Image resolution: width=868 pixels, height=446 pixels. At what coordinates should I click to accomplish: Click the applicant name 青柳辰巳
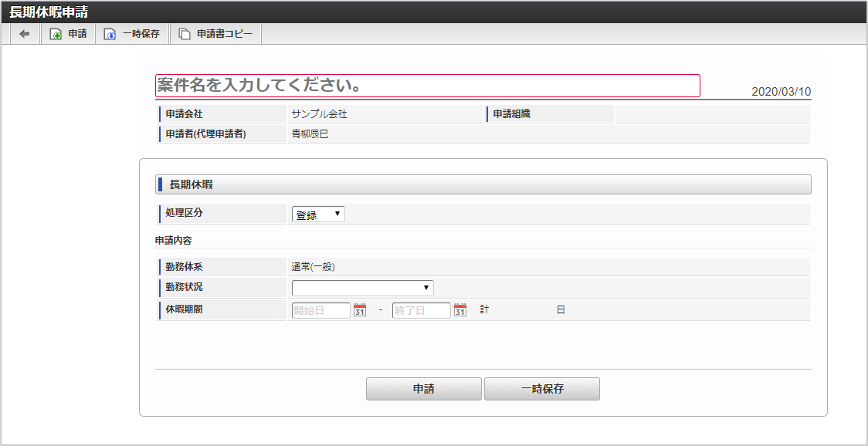click(x=310, y=134)
